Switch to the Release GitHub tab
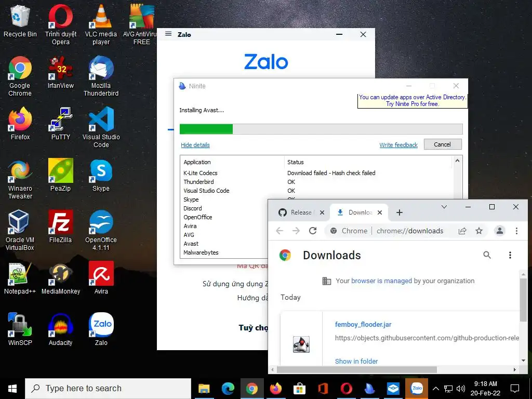 [297, 212]
